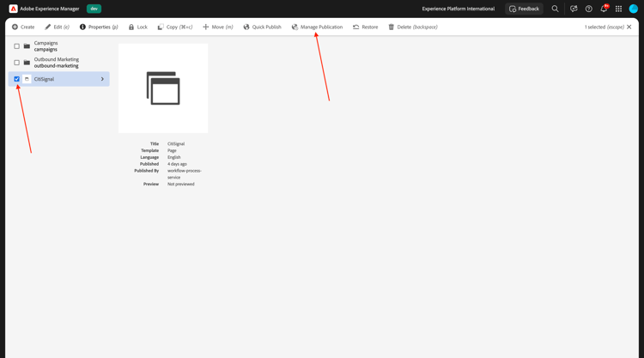Click the Feedback button
This screenshot has height=358, width=644.
tap(524, 9)
